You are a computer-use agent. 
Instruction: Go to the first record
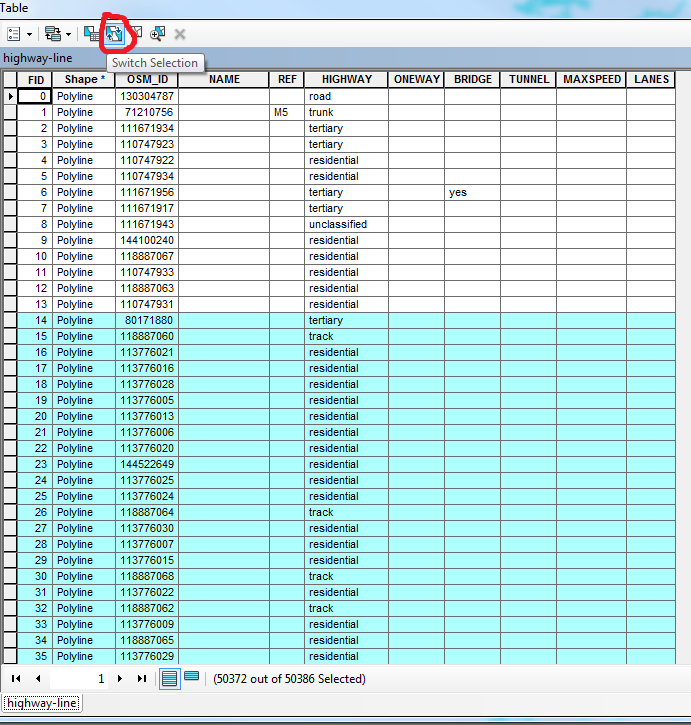click(x=16, y=678)
